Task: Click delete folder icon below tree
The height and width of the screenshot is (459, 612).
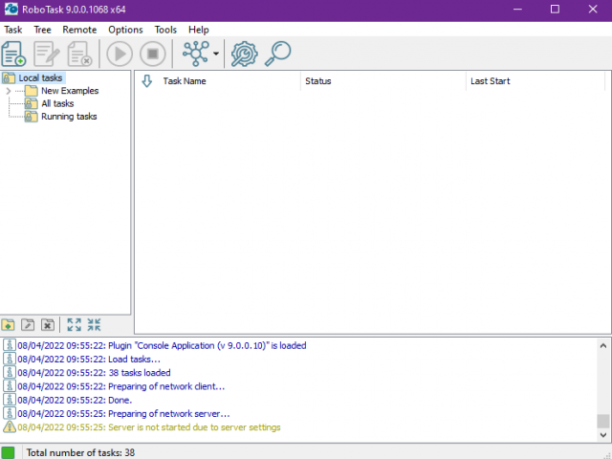Action: pos(48,325)
